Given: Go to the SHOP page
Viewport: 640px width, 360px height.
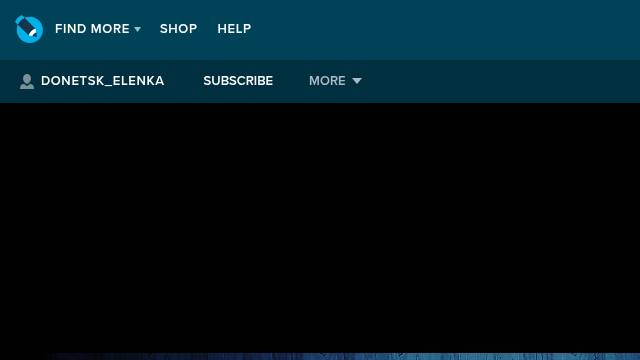Looking at the screenshot, I should pos(178,29).
